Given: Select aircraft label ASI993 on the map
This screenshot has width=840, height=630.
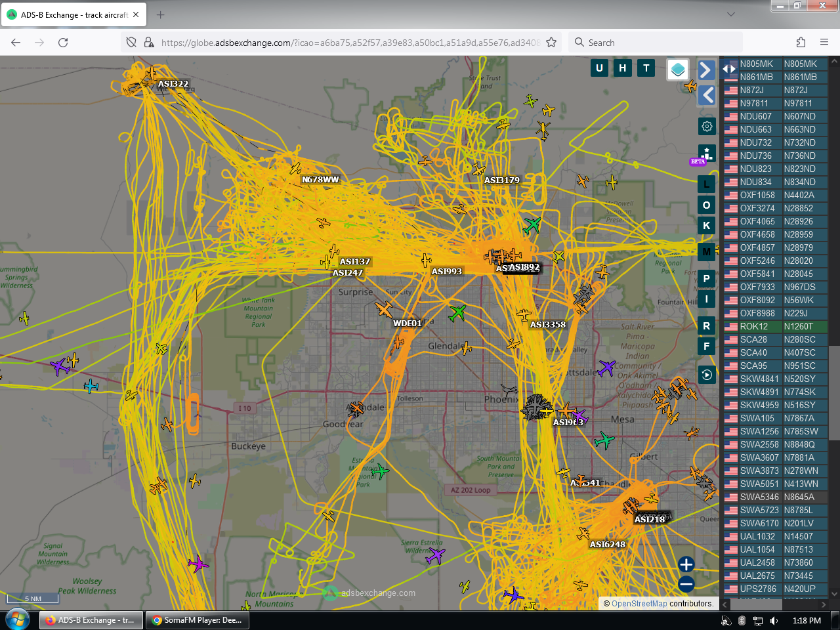Looking at the screenshot, I should pos(447,272).
